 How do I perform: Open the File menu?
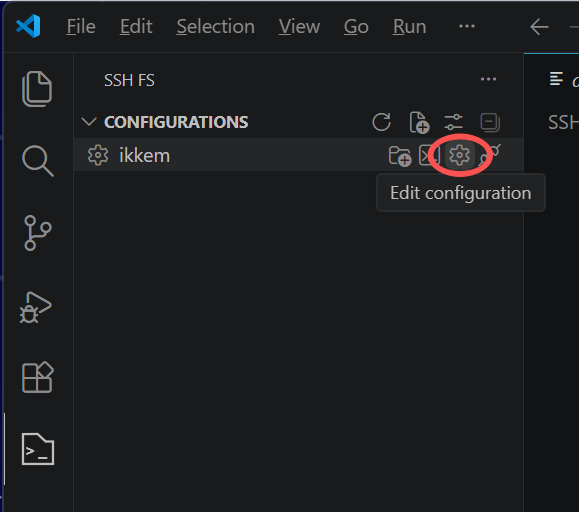click(81, 27)
